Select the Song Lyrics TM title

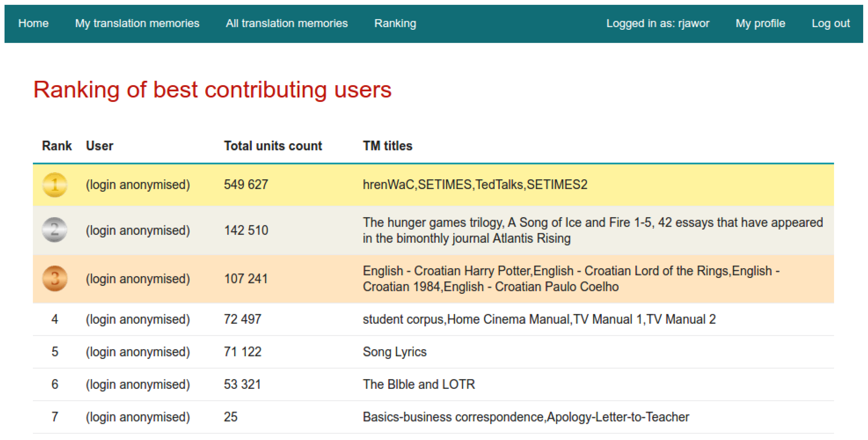[x=394, y=352]
